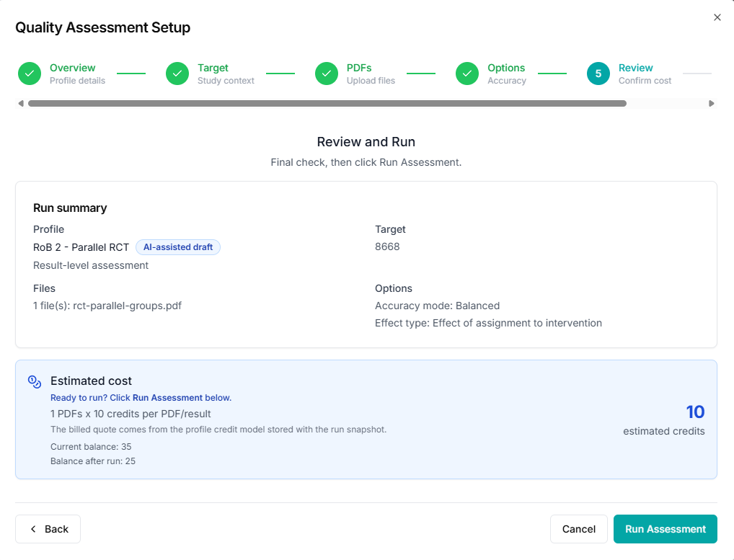Click the Ready to run? prompt text
This screenshot has width=734, height=560.
click(x=141, y=398)
